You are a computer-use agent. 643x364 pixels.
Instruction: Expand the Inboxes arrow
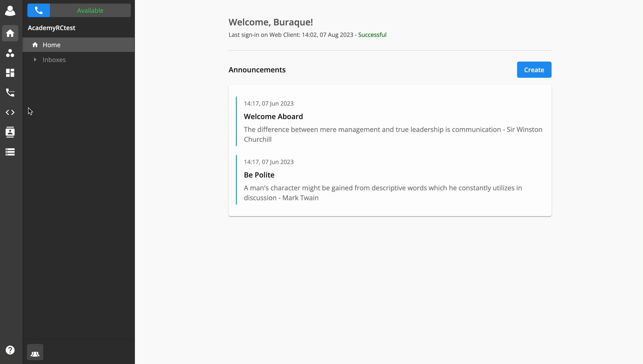tap(35, 60)
